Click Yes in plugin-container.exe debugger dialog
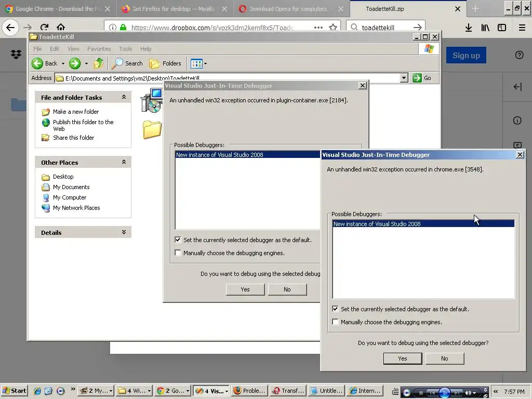The image size is (532, 399). [x=245, y=289]
